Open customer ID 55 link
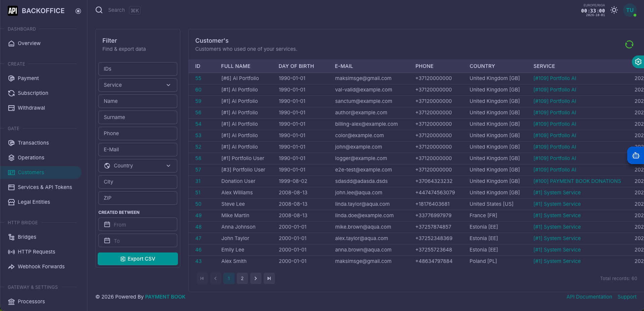Screen dimensions: 644x311 click(x=198, y=78)
